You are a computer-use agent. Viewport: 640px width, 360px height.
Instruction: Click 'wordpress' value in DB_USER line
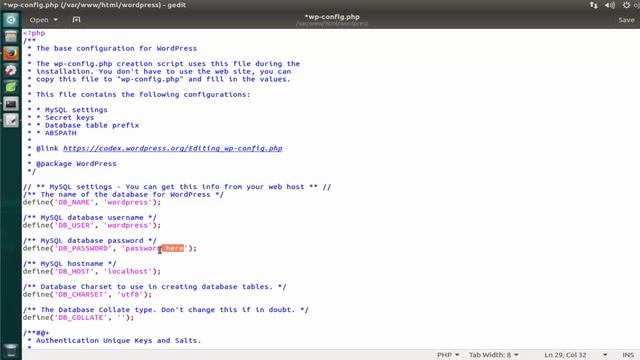[128, 225]
